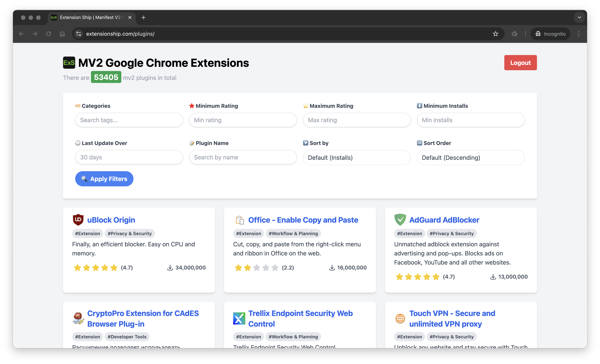600x364 pixels.
Task: Click Office extension 16,000,000 installs count
Action: pyautogui.click(x=348, y=267)
